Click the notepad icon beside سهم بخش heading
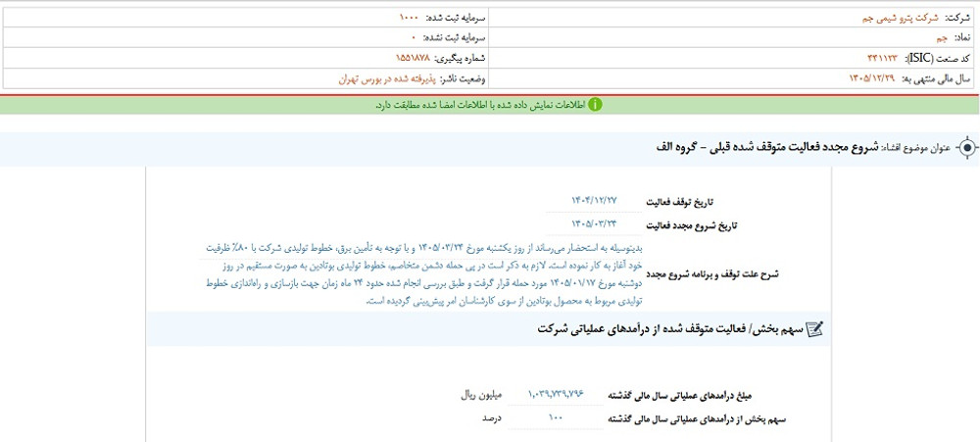Viewport: 980px width, 442px height. (815, 328)
